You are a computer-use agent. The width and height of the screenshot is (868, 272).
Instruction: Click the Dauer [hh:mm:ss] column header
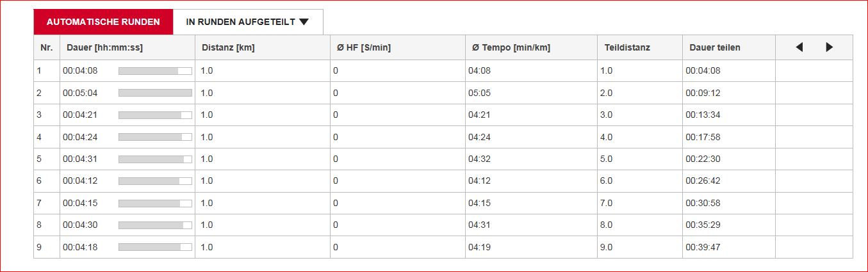click(104, 47)
